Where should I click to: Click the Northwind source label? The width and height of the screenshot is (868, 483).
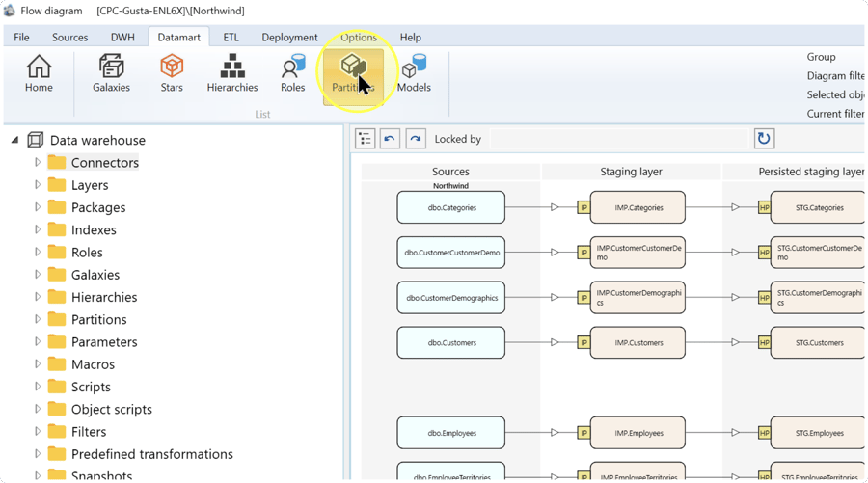pos(450,186)
